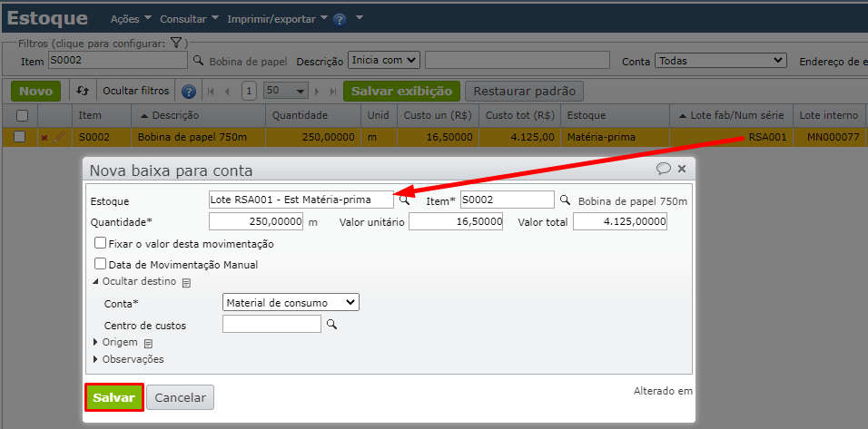Image resolution: width=868 pixels, height=429 pixels.
Task: Search Centro de custos with magnifier
Action: (x=331, y=324)
